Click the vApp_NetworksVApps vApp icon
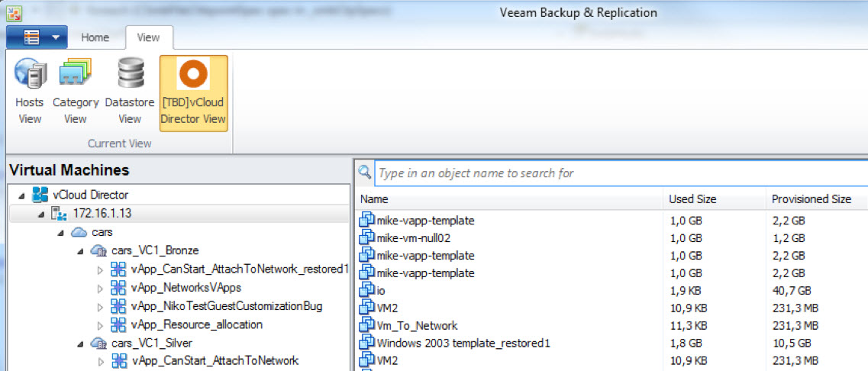This screenshot has width=868, height=371. tap(118, 287)
